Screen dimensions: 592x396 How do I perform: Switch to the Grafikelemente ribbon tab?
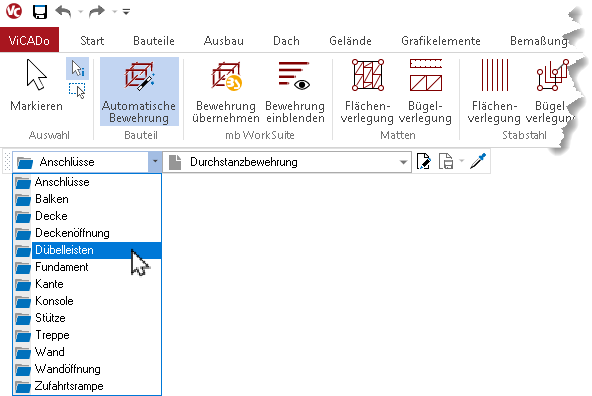pyautogui.click(x=441, y=40)
